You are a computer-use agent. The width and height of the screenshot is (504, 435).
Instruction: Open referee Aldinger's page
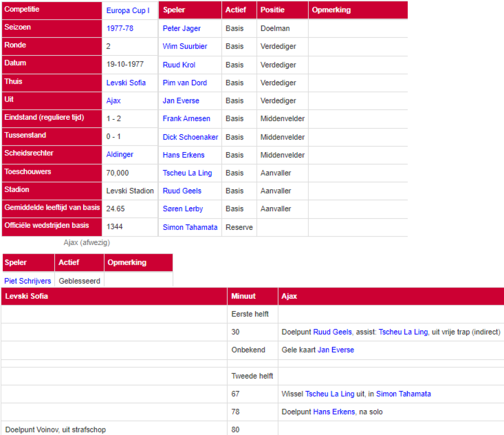[120, 155]
